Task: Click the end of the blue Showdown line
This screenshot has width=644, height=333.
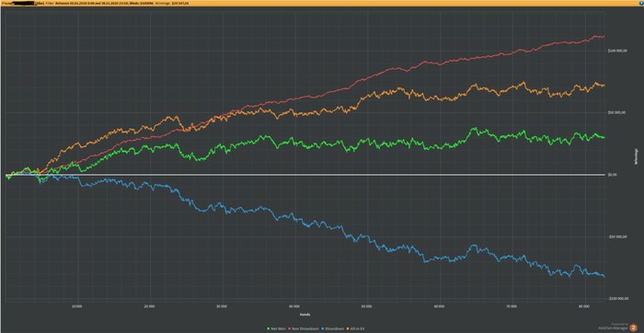Action: pos(604,276)
